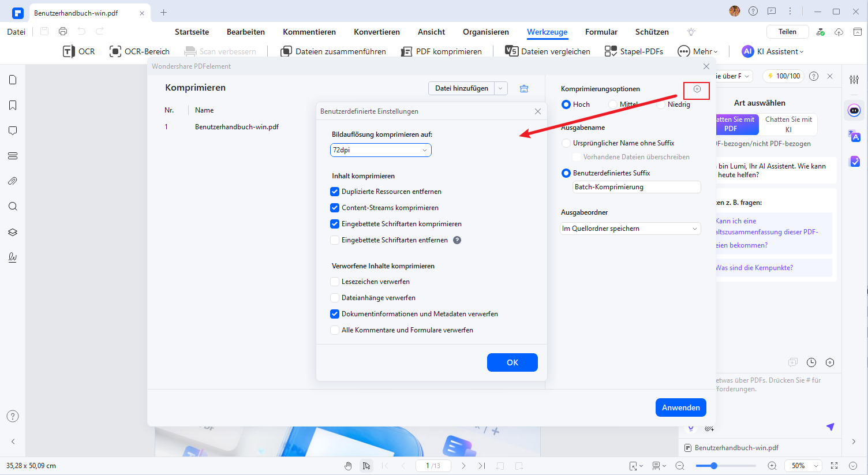This screenshot has width=868, height=475.
Task: Open compression settings gear icon
Action: click(x=697, y=89)
